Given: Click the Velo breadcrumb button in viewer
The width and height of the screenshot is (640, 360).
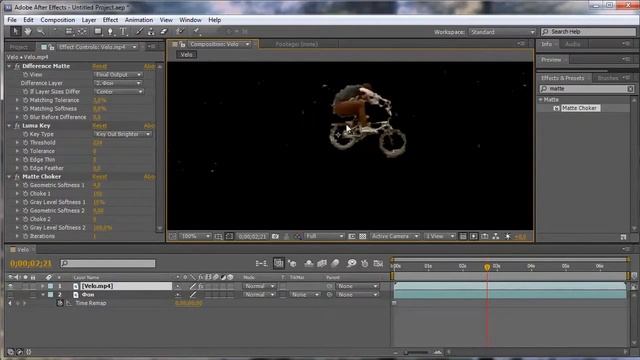Looking at the screenshot, I should (x=187, y=54).
